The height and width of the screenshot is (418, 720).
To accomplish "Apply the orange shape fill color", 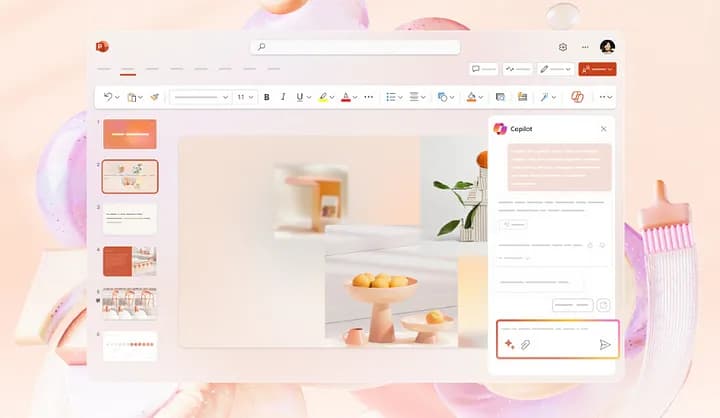I will 471,97.
